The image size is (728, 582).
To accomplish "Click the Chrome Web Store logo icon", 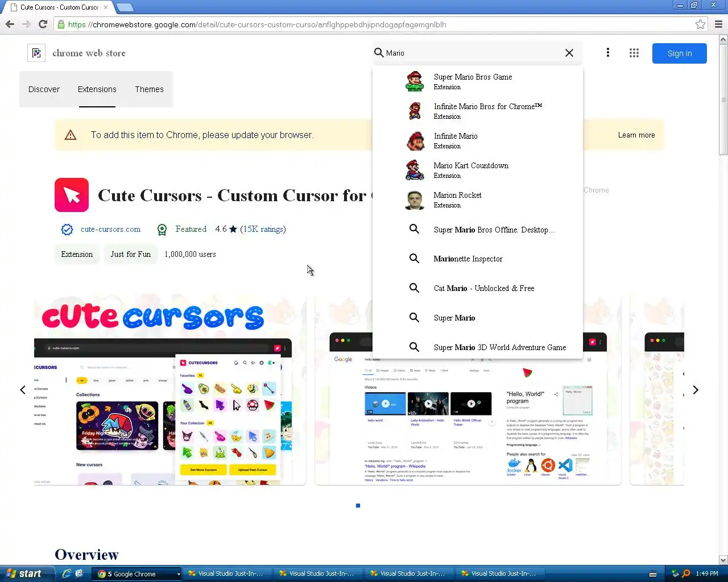I will click(36, 53).
